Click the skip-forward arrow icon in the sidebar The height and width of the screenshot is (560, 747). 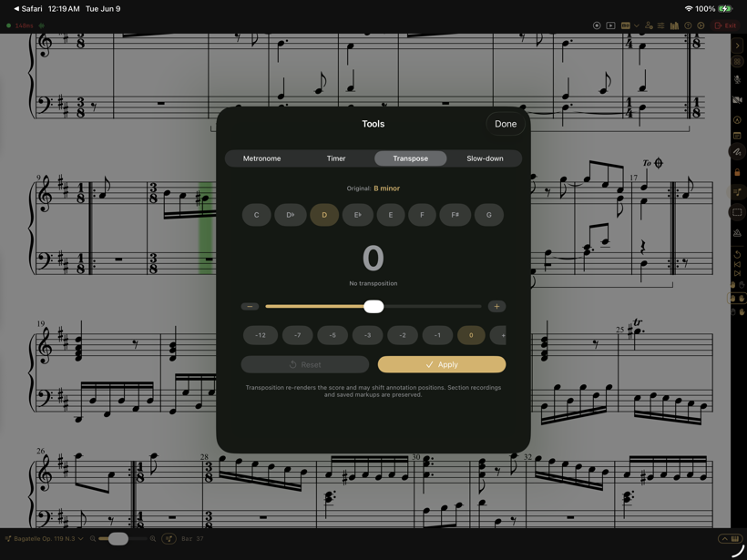738,273
